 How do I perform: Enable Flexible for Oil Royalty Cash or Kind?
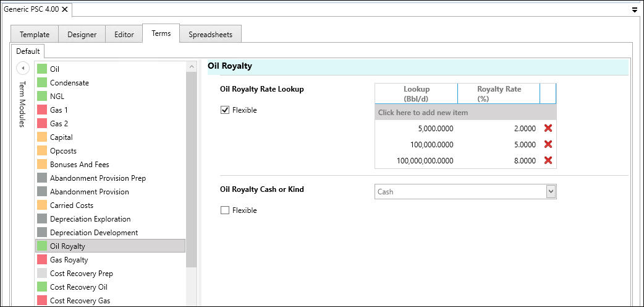[x=225, y=210]
